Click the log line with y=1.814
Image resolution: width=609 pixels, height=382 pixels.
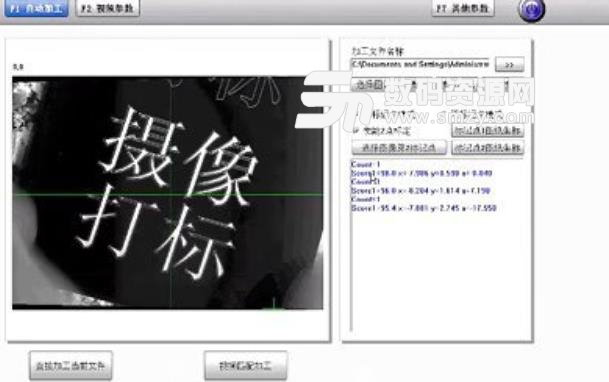[x=421, y=191]
